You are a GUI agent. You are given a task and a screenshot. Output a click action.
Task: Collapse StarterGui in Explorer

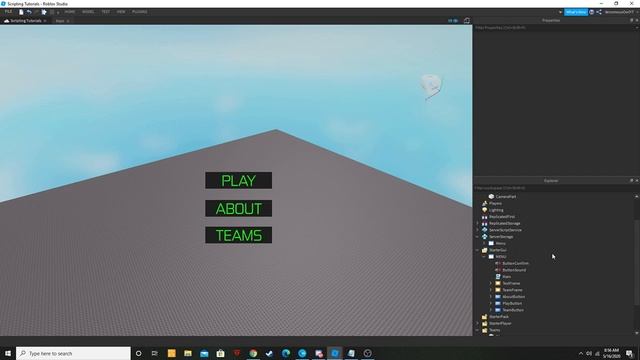pyautogui.click(x=478, y=250)
